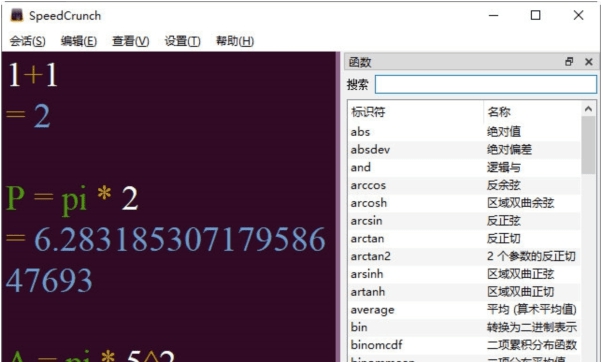Click the 'P = pi * 2' expression
Screen dimensions: 603x362
point(72,199)
